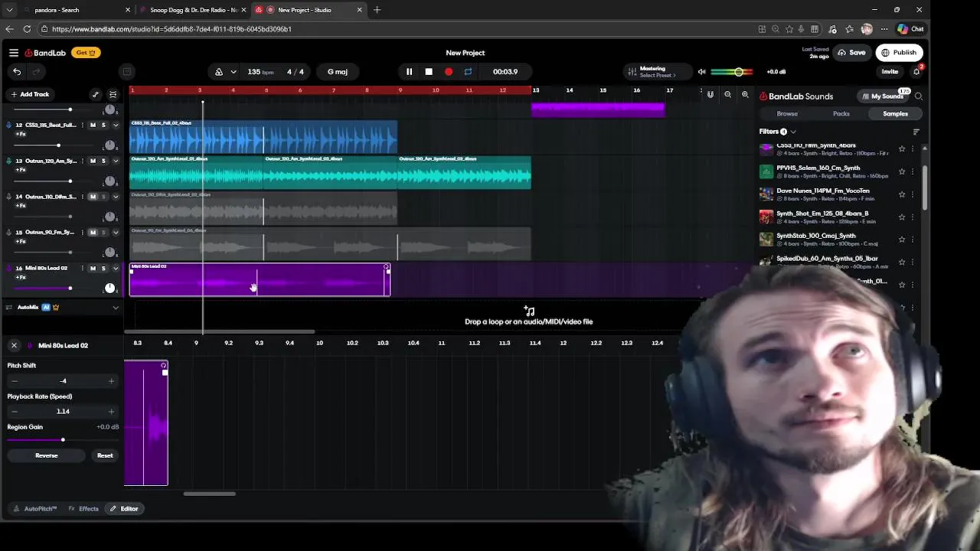The image size is (980, 551).
Task: Preview the Synth_Shot_Em_125_08_4bars_B thumbnail
Action: (766, 217)
